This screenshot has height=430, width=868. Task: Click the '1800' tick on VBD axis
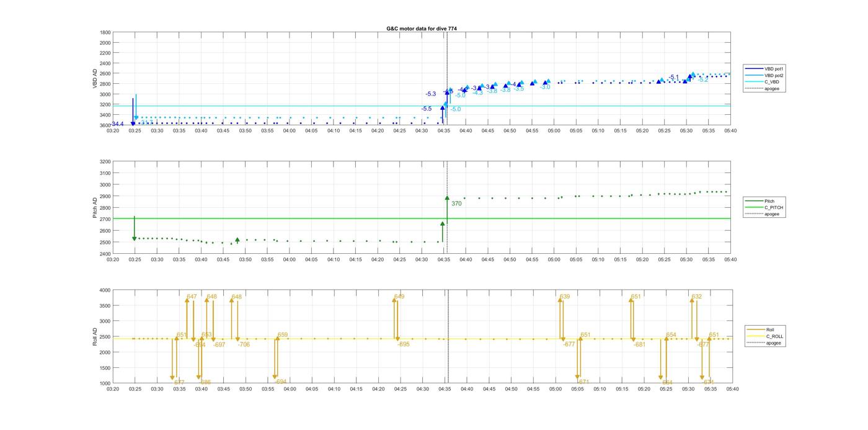[x=105, y=32]
